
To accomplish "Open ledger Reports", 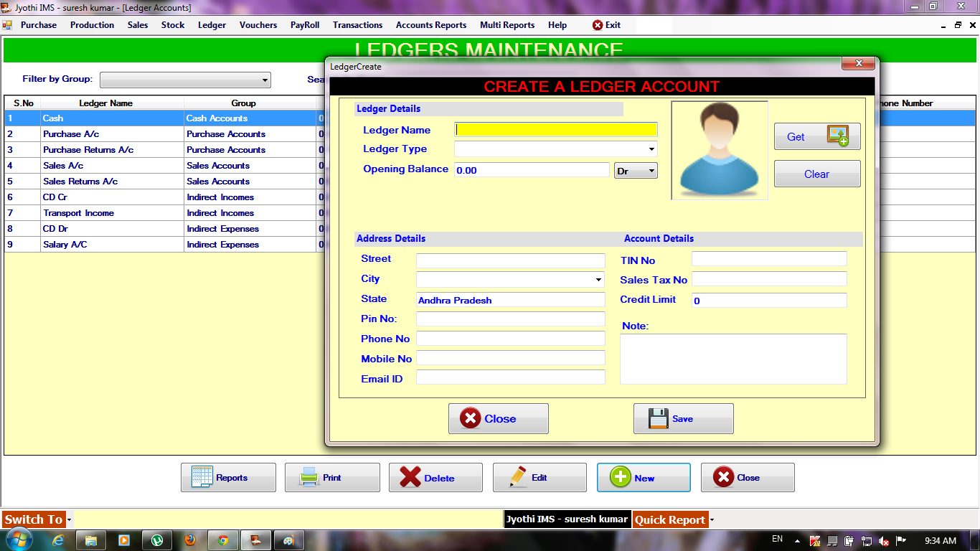I will 228,476.
